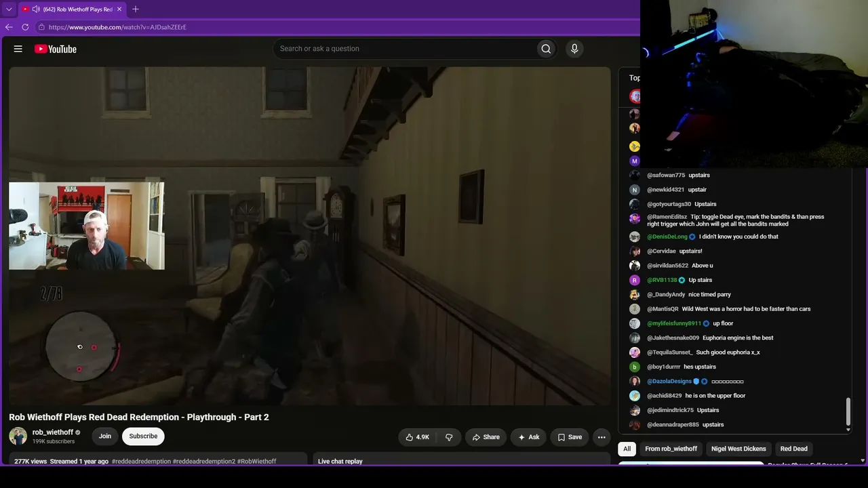Focus the YouTube search box

(x=404, y=49)
